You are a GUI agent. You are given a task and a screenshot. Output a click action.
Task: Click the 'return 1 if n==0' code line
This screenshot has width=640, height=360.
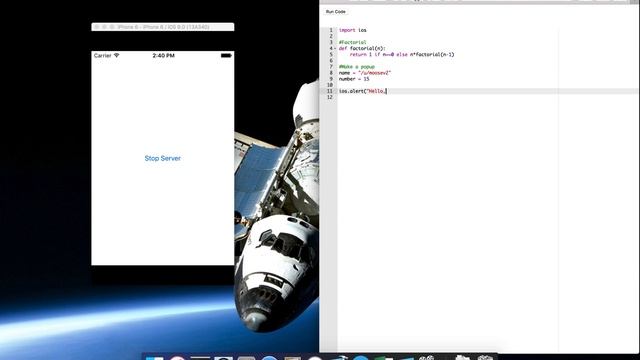[402, 55]
